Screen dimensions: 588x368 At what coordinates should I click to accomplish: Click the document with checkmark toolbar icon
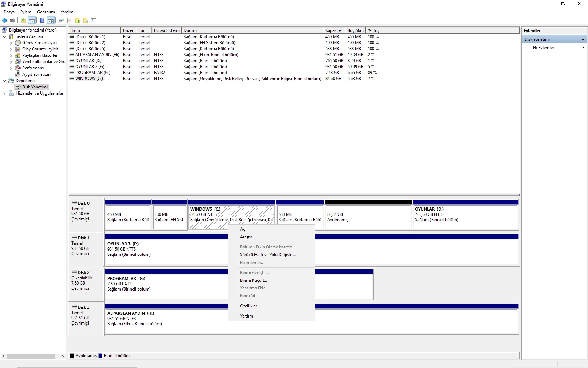[x=69, y=20]
